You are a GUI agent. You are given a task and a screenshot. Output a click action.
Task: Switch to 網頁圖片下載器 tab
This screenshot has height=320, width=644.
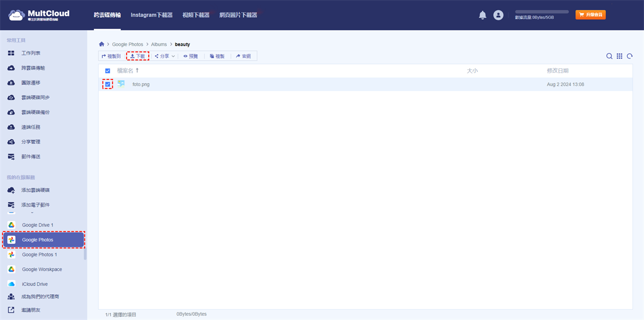click(238, 15)
